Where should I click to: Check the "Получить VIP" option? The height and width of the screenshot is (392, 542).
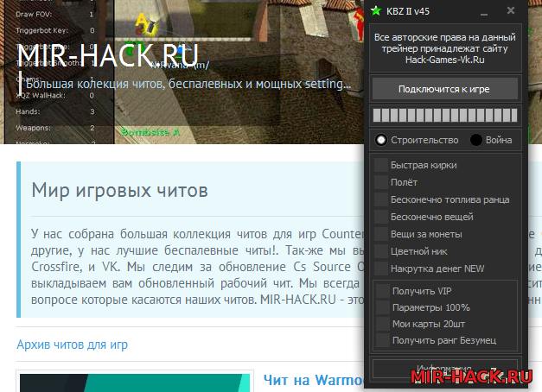(x=382, y=291)
